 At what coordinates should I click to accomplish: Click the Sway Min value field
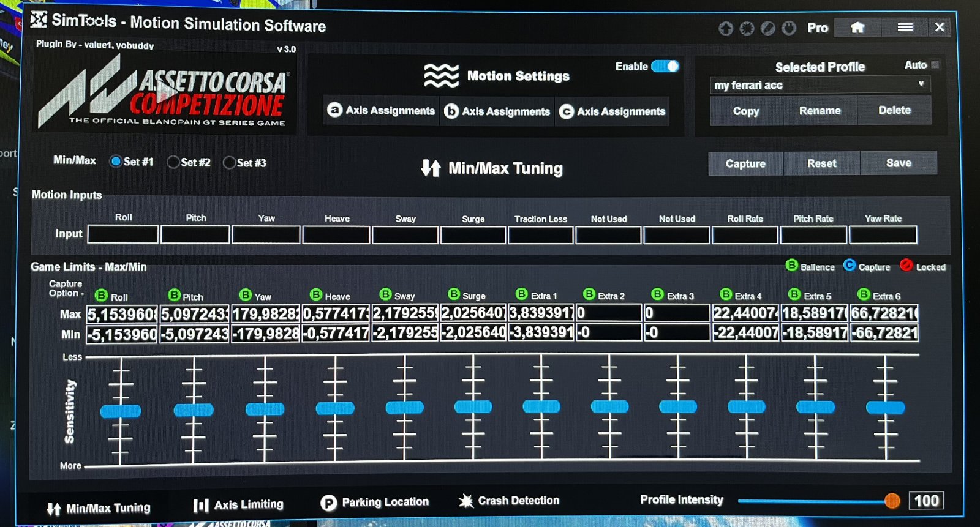point(404,333)
